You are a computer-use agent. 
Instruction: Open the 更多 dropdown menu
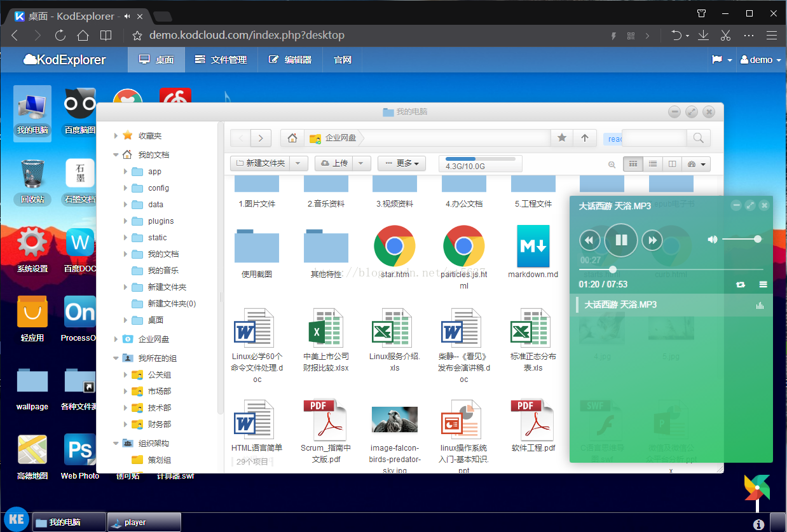(402, 163)
